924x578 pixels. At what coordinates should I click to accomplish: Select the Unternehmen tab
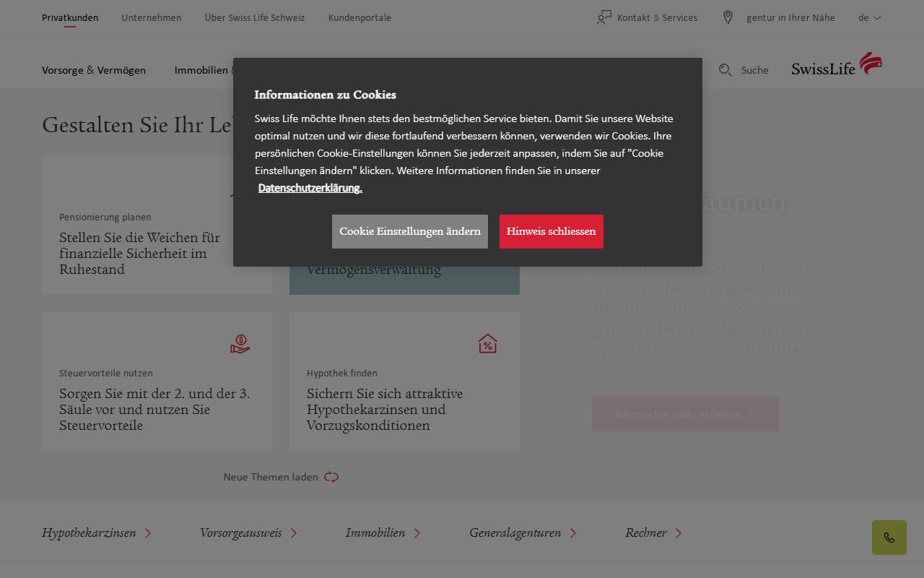pos(152,17)
